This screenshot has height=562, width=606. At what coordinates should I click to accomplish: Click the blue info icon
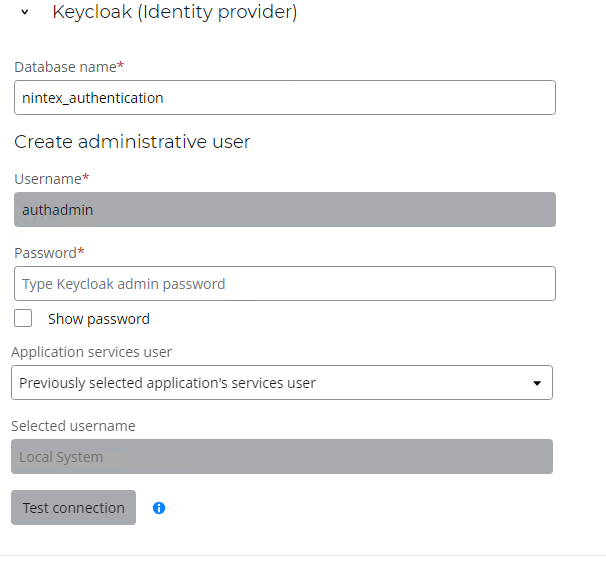[159, 508]
